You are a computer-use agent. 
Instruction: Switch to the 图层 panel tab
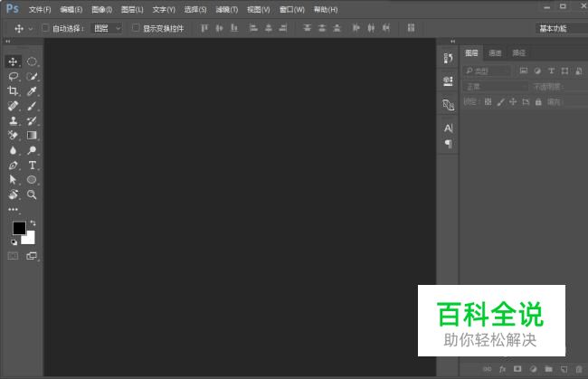point(471,52)
